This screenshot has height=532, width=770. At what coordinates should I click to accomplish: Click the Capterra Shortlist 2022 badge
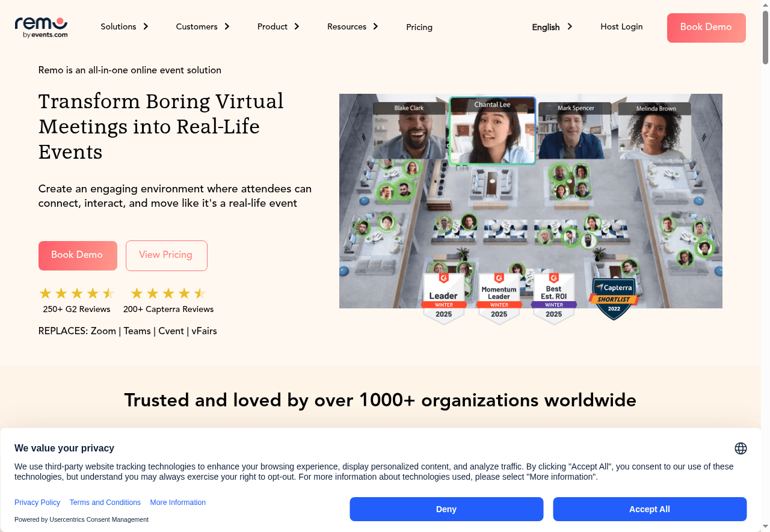[614, 299]
